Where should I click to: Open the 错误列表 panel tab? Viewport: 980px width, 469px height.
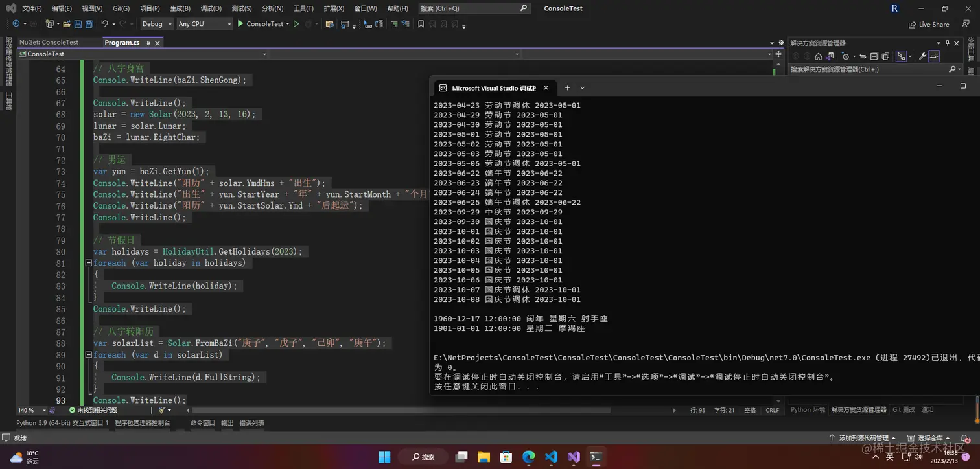[x=251, y=423]
